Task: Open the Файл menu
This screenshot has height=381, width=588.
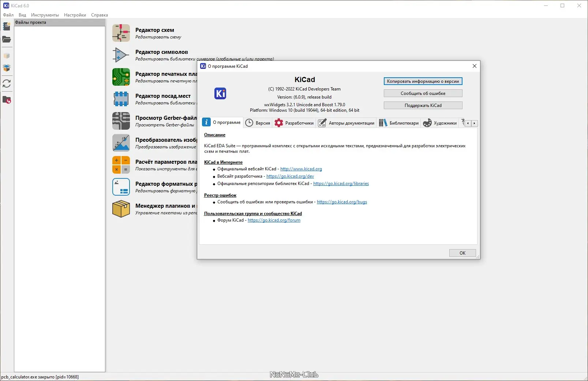Action: pos(8,15)
